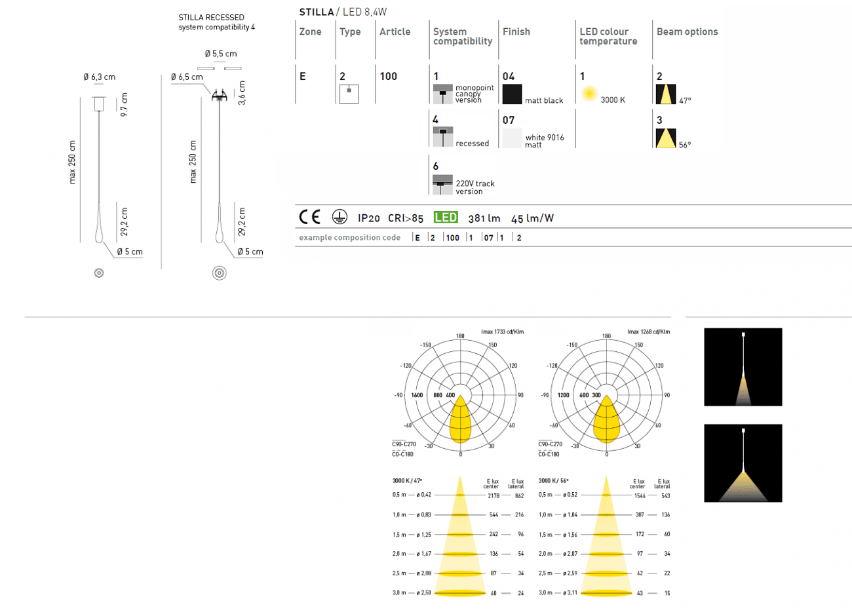Image resolution: width=852 pixels, height=616 pixels.
Task: Open the narrow beam photo thumbnail
Action: pos(743,367)
